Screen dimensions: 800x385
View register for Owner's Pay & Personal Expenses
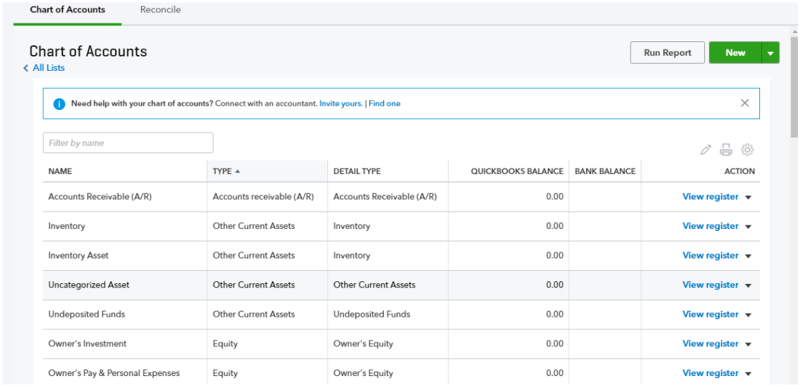[710, 373]
